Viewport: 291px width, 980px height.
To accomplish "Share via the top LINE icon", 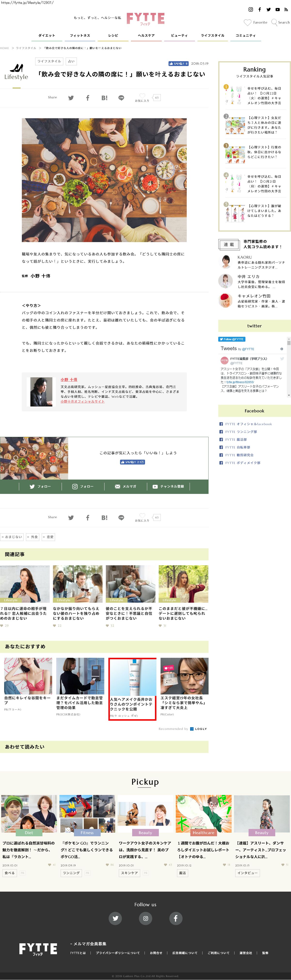I will click(121, 98).
